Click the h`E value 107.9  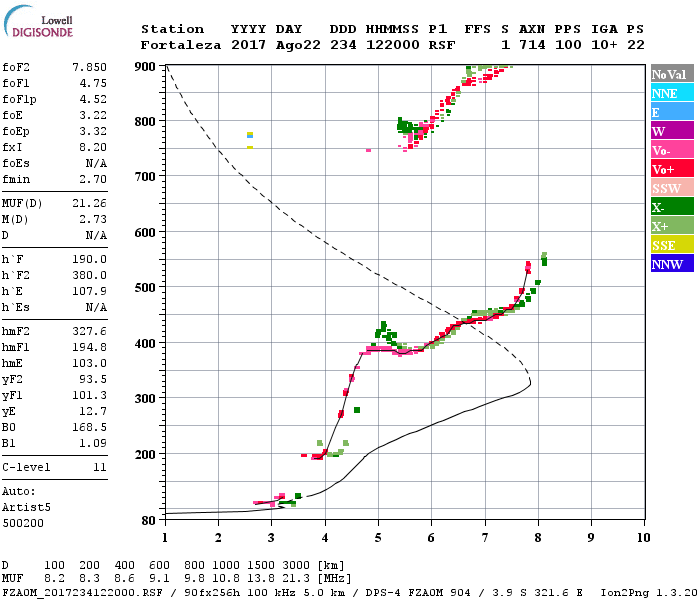point(89,292)
